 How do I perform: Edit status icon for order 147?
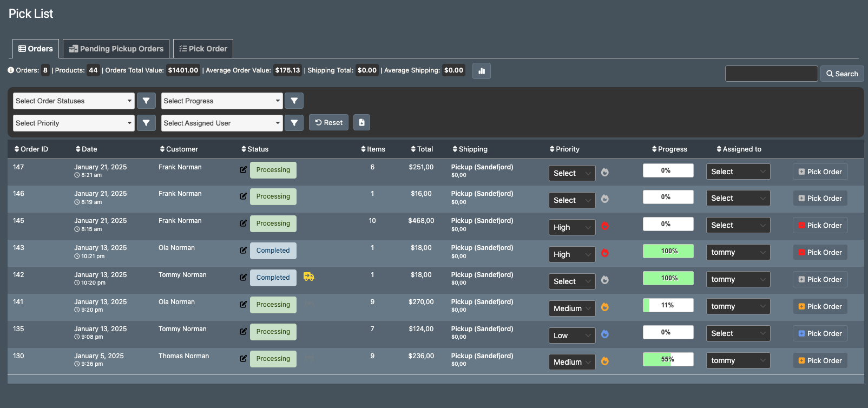tap(244, 170)
